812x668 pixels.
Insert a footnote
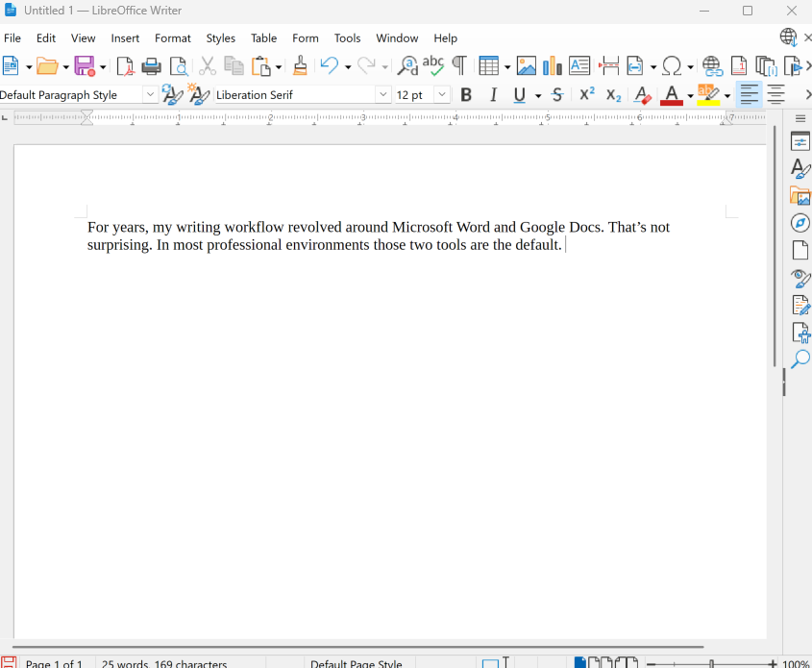739,65
